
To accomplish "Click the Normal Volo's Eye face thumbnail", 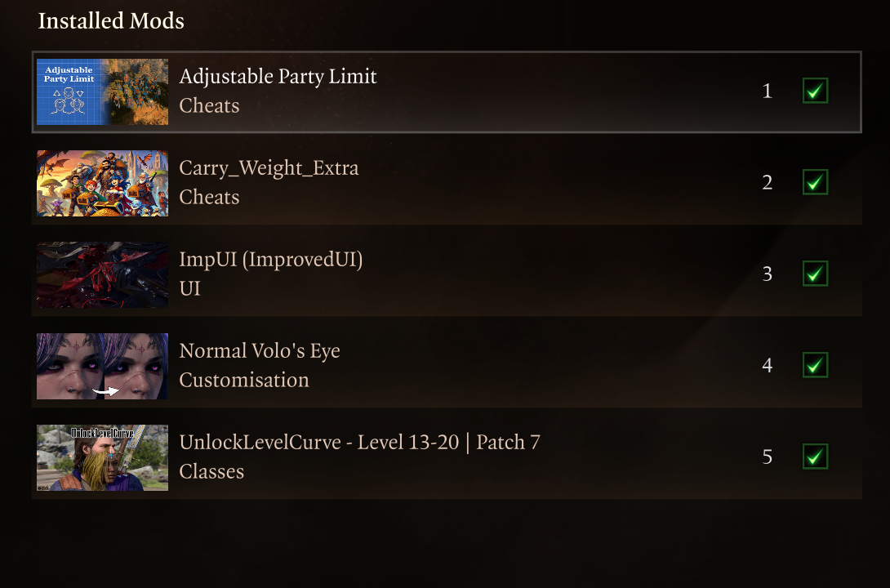I will point(102,366).
